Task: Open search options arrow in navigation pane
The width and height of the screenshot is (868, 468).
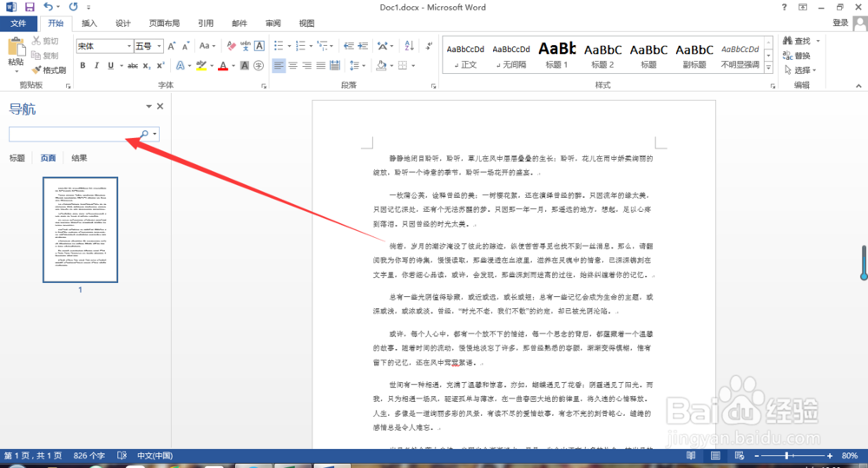Action: click(155, 134)
